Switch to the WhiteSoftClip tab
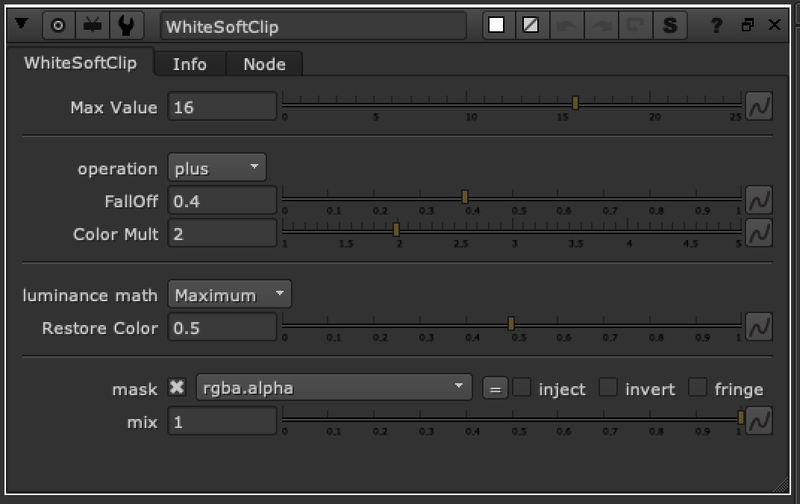800x504 pixels. click(81, 63)
